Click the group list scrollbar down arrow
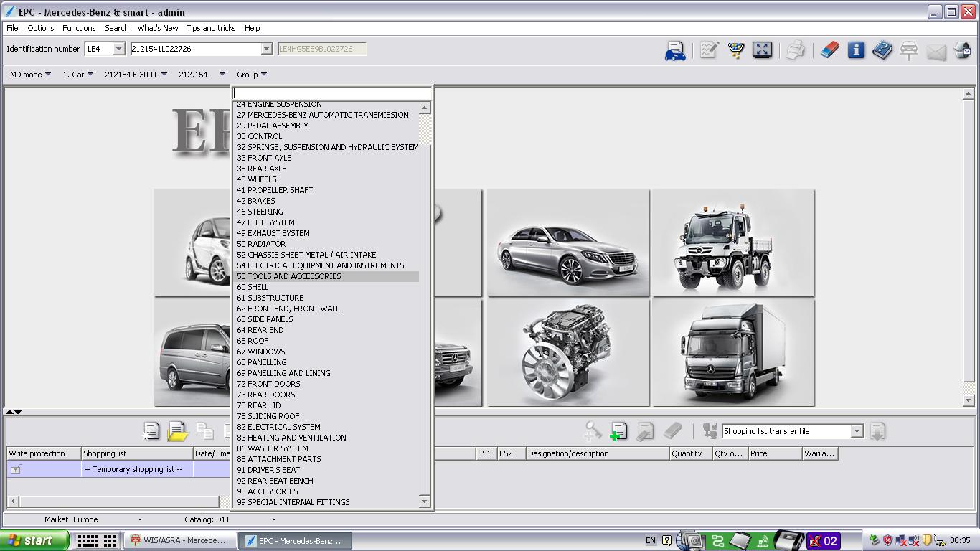This screenshot has height=551, width=980. point(425,501)
